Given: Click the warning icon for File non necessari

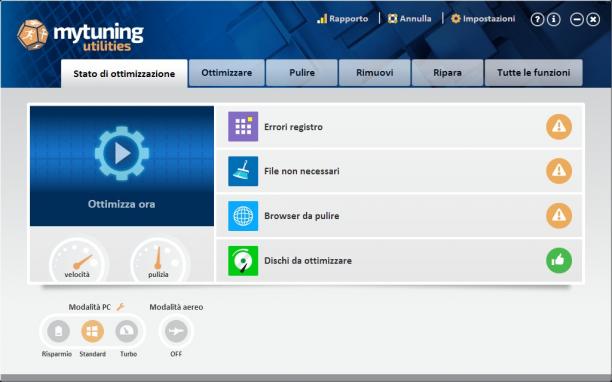Looking at the screenshot, I should (x=559, y=171).
